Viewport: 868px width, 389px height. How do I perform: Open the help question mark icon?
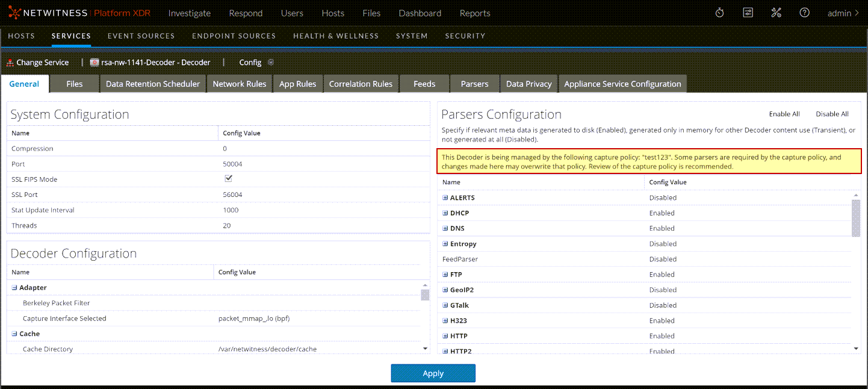click(804, 13)
